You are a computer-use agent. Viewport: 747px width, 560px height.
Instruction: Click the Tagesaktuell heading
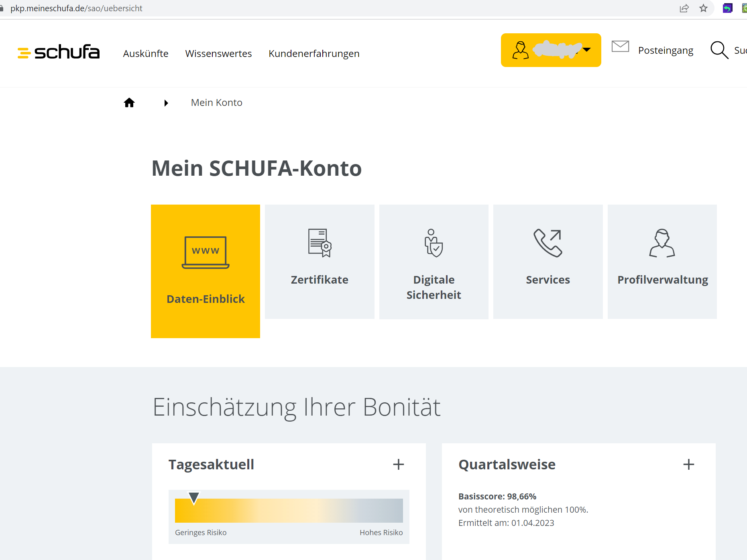point(211,465)
